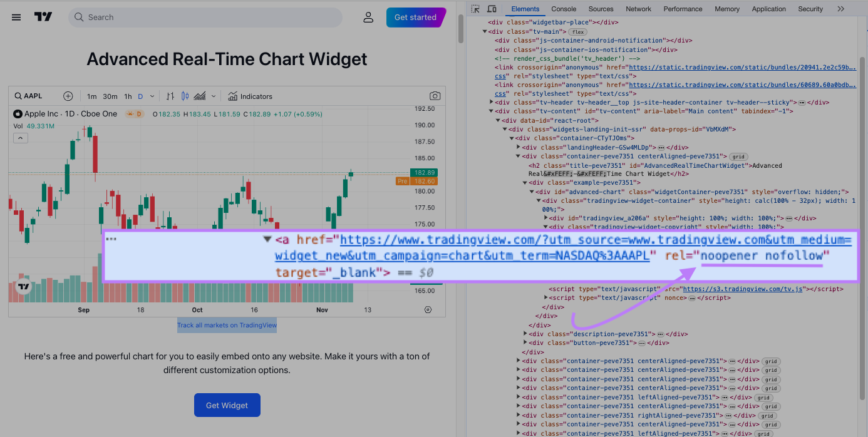Image resolution: width=868 pixels, height=437 pixels.
Task: Click the plus icon to compare symbols
Action: pos(68,96)
